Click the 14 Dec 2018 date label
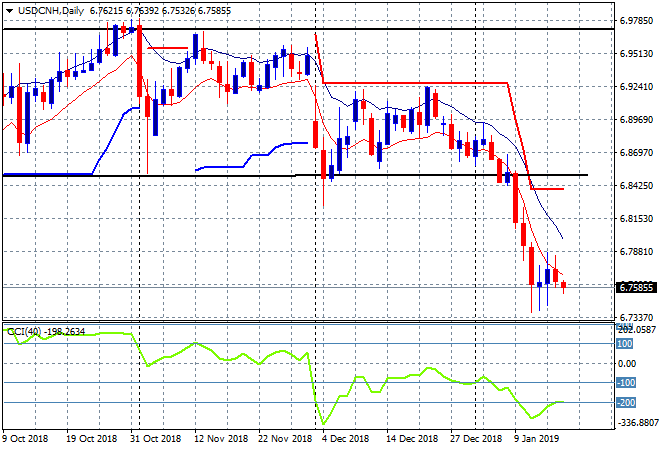The width and height of the screenshot is (660, 450). 412,439
